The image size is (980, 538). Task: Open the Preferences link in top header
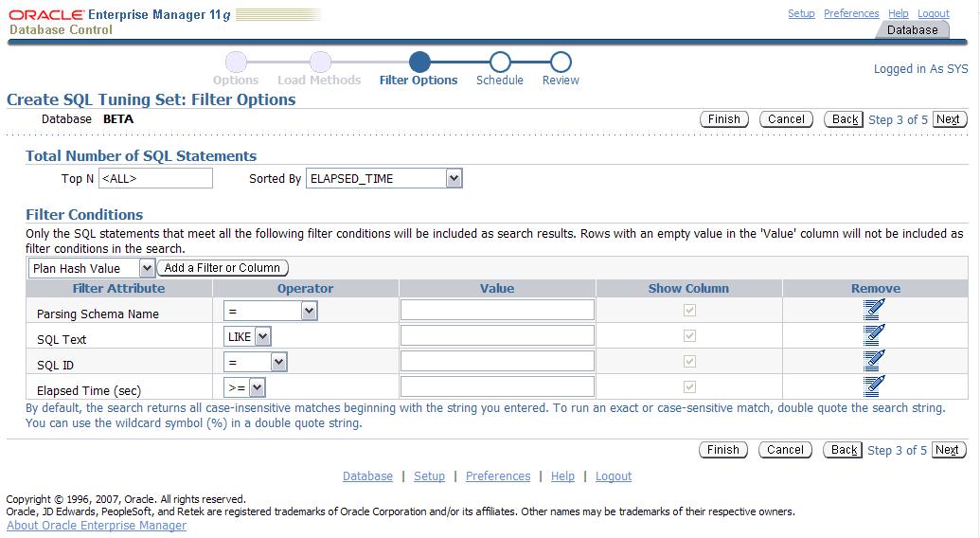(851, 13)
